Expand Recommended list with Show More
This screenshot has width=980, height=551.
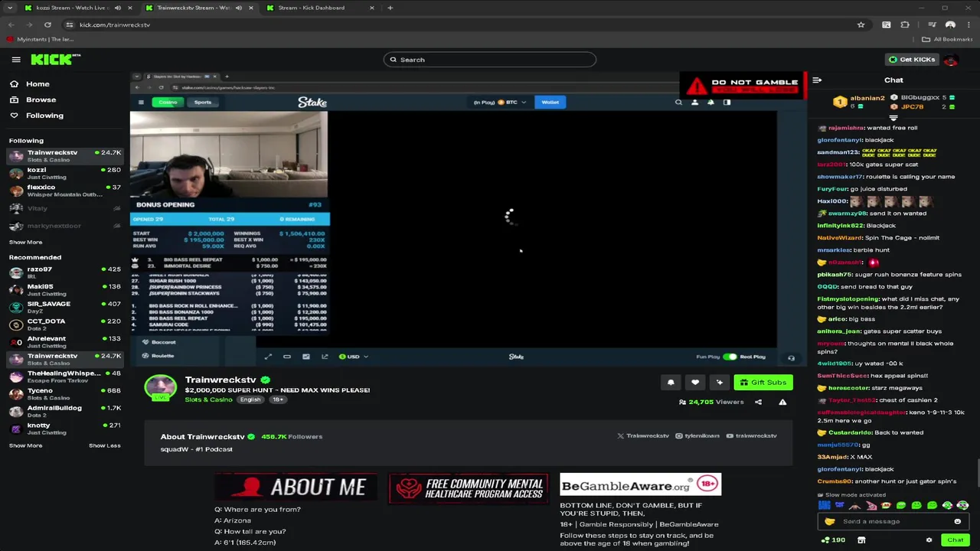[25, 445]
